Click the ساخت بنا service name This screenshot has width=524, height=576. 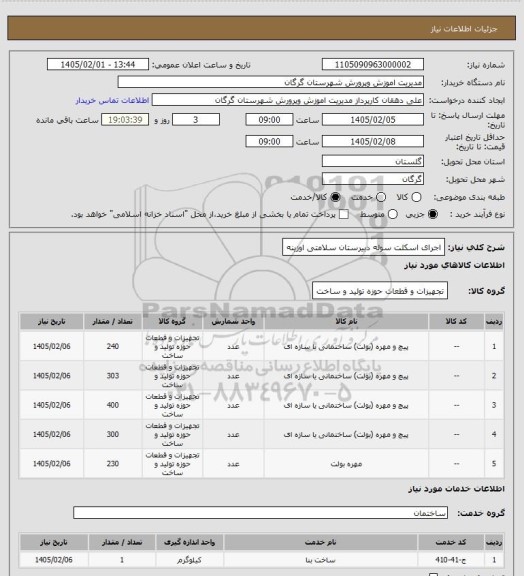pos(320,560)
